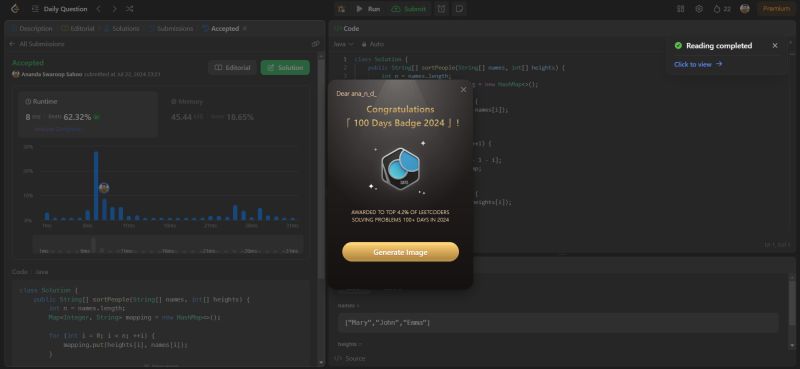The height and width of the screenshot is (369, 800).
Task: Close the Accepted tab
Action: 245,29
